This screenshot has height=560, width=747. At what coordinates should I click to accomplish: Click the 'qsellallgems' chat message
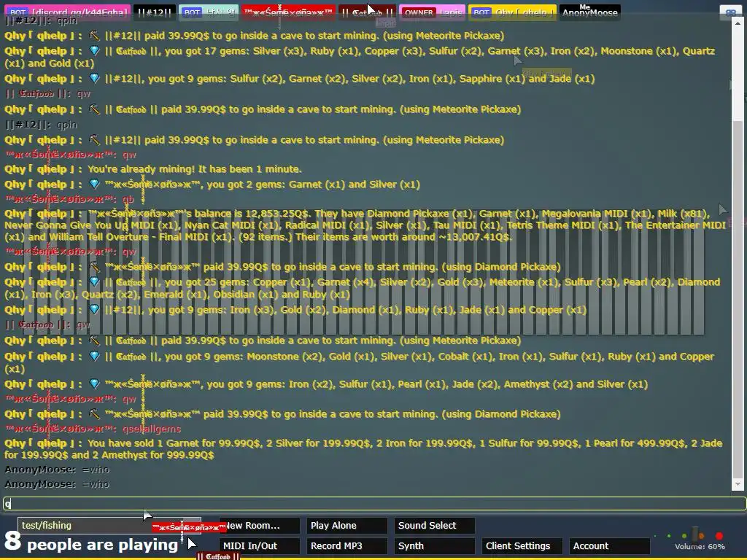(152, 429)
